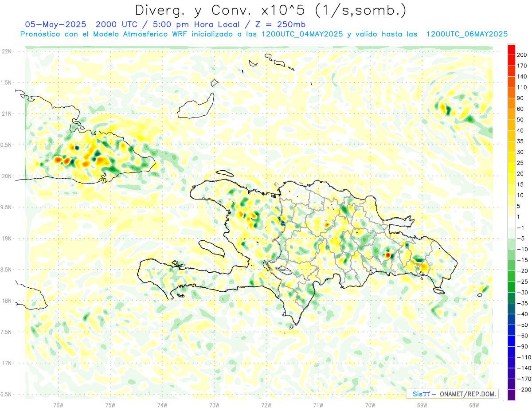This screenshot has height=411, width=532.
Task: Click the longitude label '68W'
Action: [x=474, y=405]
